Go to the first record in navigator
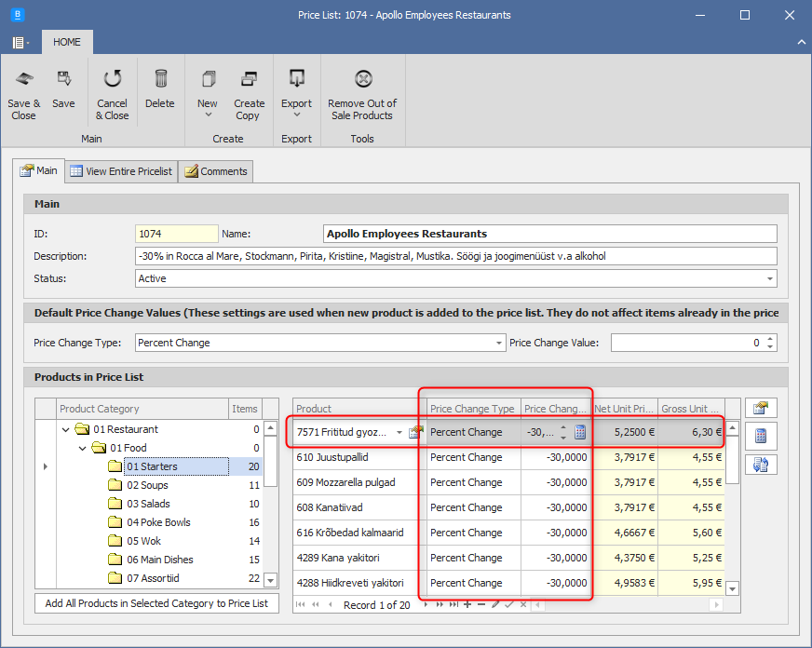 (x=301, y=604)
